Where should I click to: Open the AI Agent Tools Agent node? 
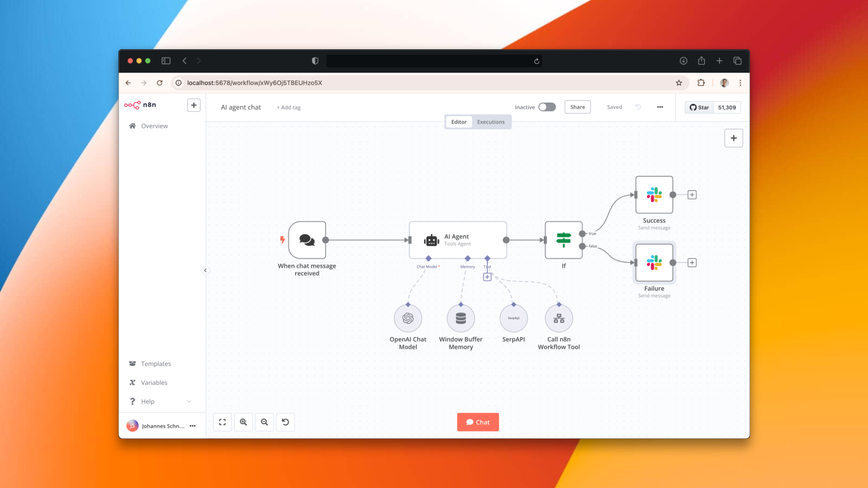pyautogui.click(x=458, y=240)
